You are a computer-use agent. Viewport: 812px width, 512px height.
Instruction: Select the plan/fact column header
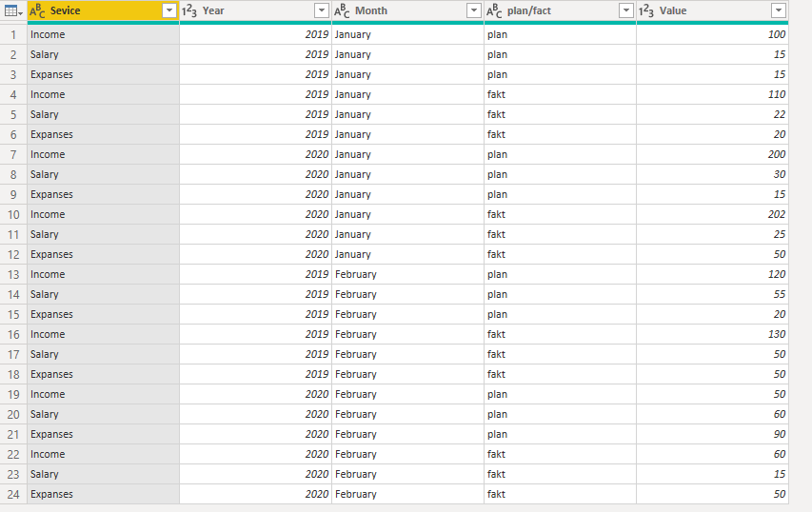560,10
